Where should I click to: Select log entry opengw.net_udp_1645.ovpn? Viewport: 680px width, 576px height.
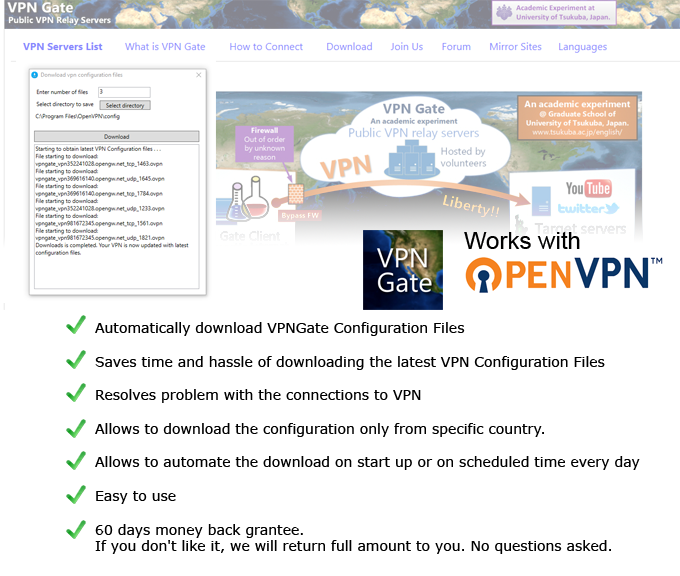(100, 179)
